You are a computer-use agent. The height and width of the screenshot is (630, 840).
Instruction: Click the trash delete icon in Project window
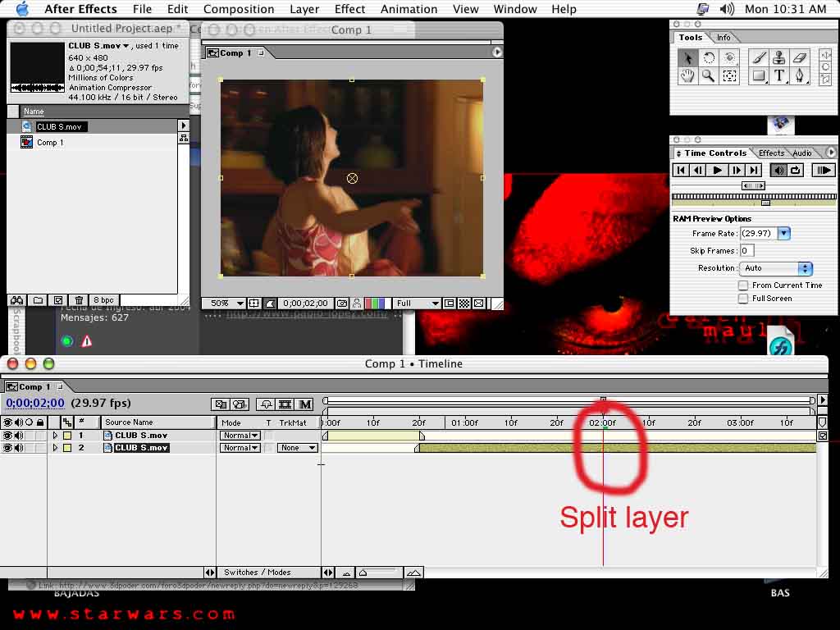point(79,300)
